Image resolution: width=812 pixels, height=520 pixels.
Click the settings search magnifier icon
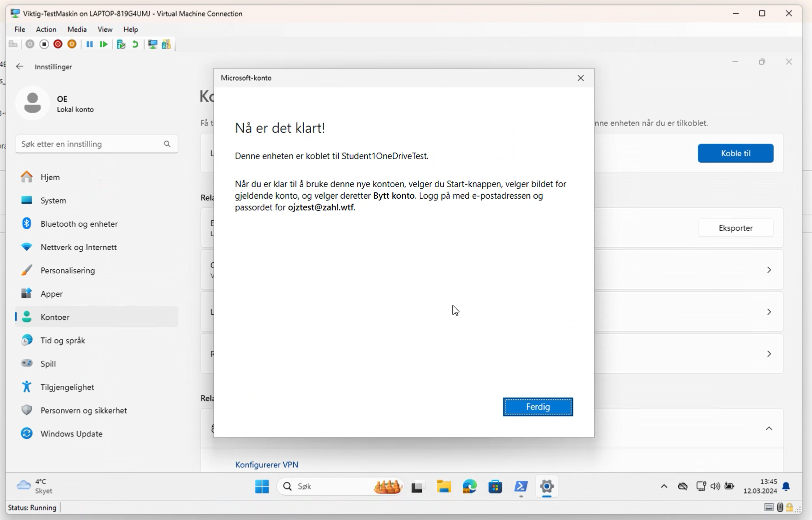tap(167, 144)
